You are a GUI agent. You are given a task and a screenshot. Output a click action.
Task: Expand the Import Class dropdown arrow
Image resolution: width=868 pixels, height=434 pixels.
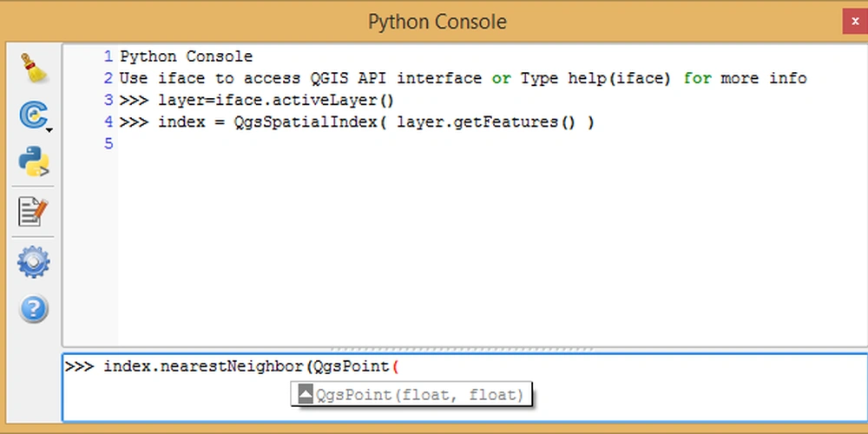49,131
